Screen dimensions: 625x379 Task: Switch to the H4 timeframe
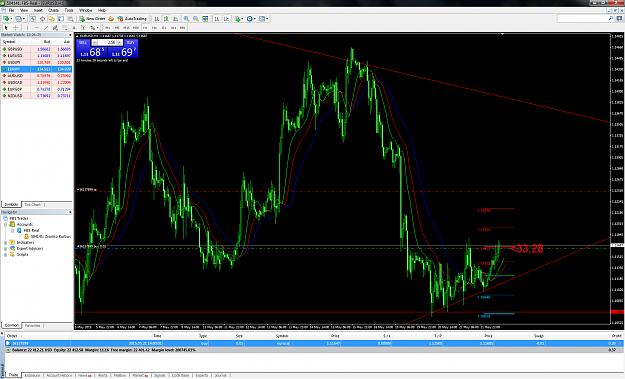click(x=154, y=28)
